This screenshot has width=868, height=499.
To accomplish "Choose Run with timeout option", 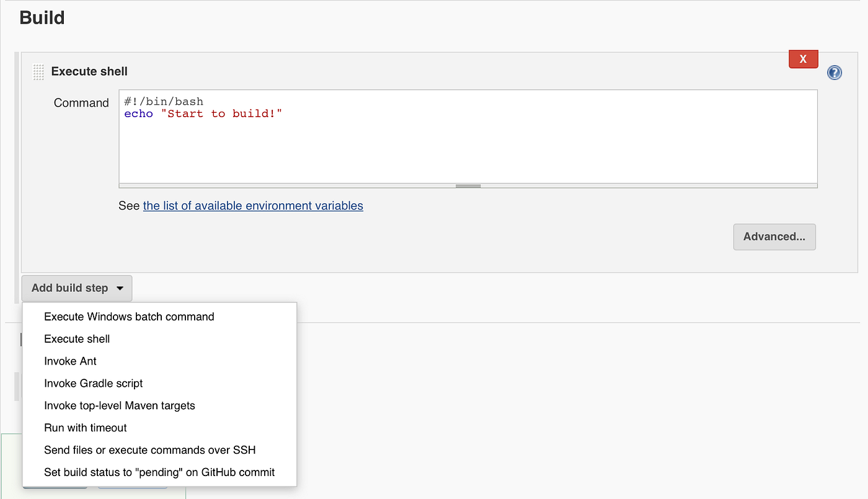I will (x=85, y=428).
